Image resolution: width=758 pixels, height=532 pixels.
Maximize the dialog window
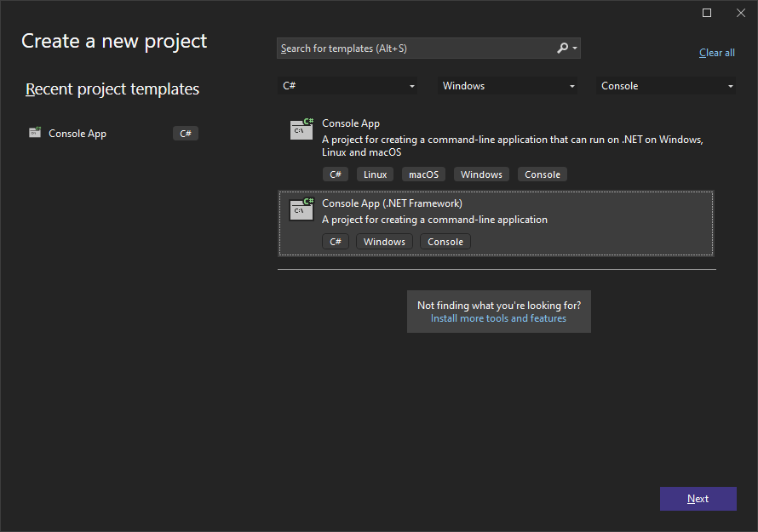point(706,13)
